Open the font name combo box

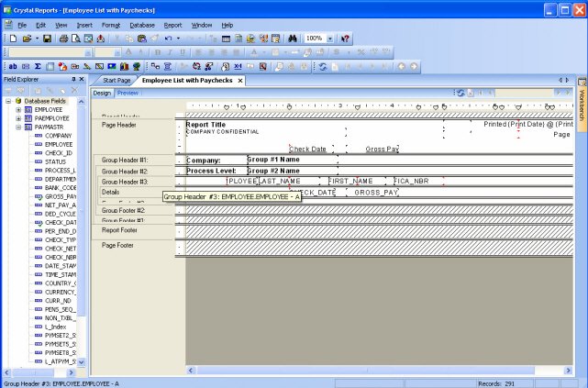pos(50,52)
